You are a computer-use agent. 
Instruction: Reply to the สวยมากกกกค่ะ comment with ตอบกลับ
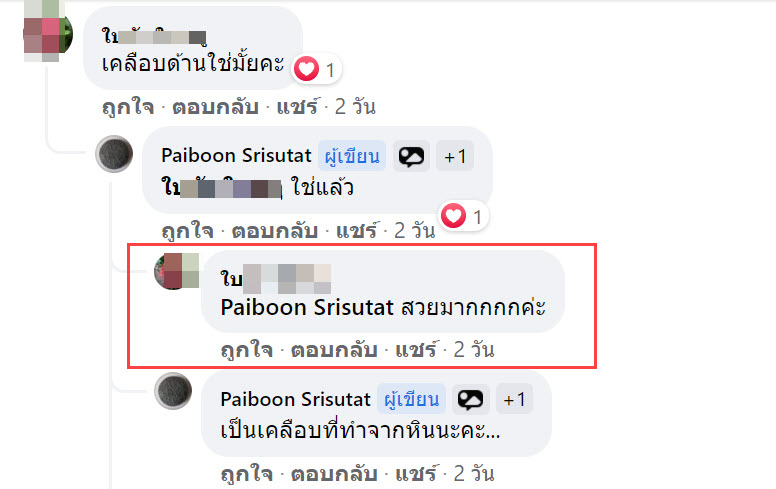pos(334,350)
